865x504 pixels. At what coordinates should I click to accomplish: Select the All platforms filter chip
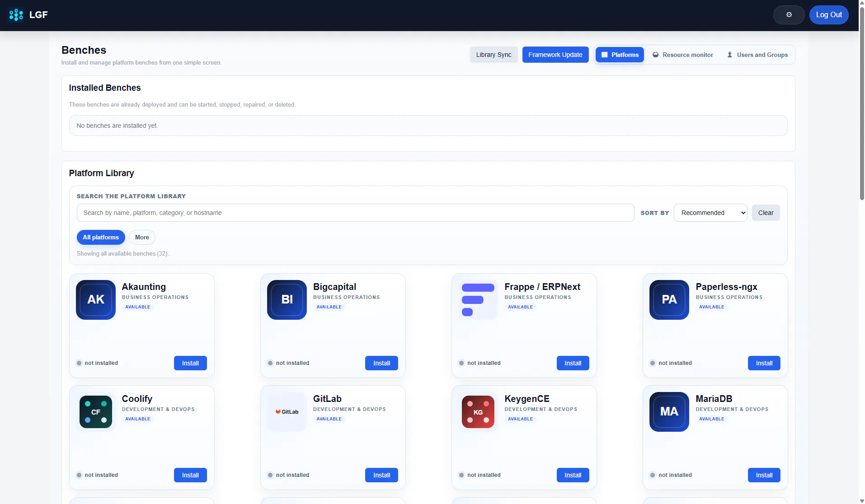click(101, 238)
